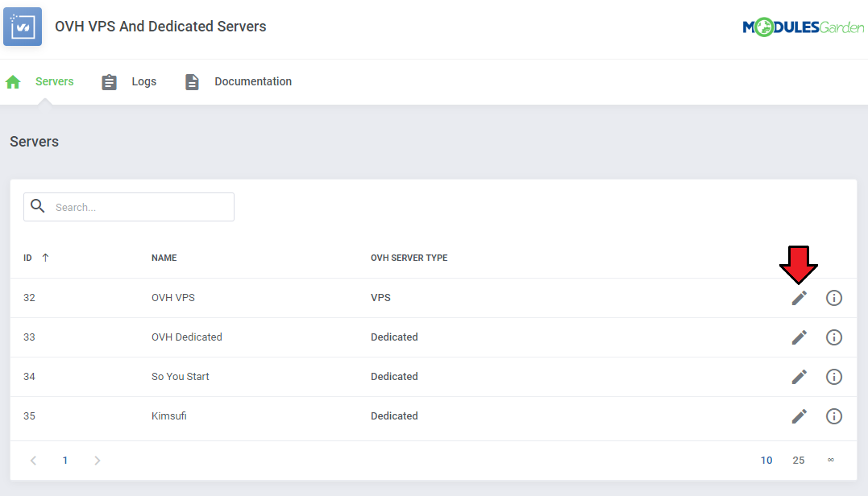The width and height of the screenshot is (868, 496).
Task: Open info for Kimsufi server
Action: [833, 415]
